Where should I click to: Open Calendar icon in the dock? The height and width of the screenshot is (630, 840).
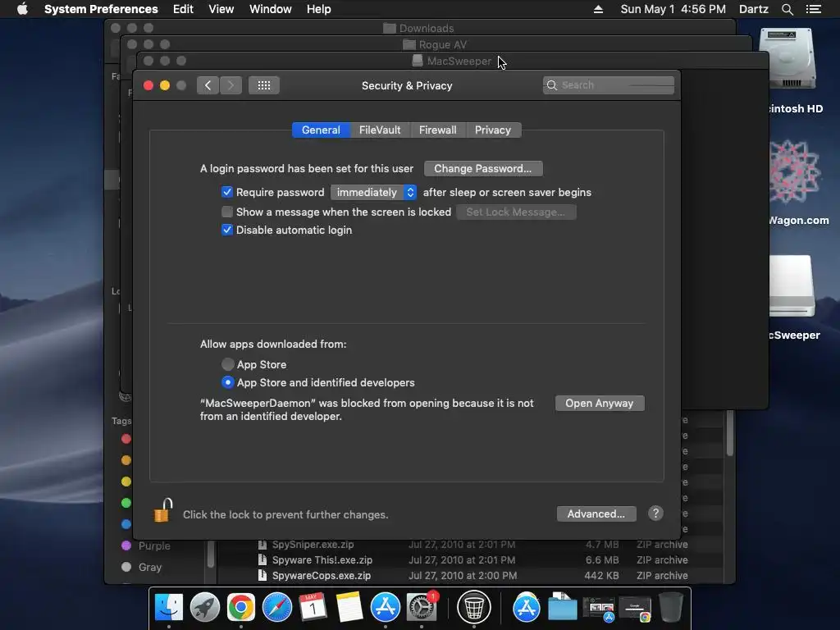(313, 608)
